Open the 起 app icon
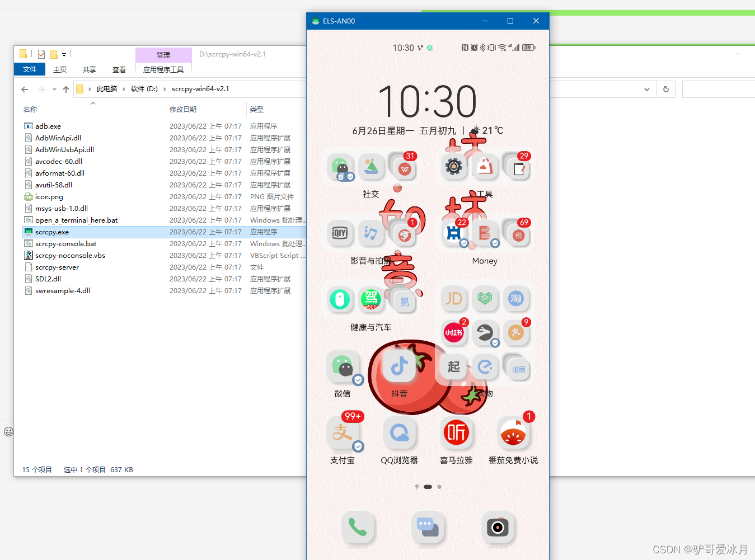 click(x=454, y=367)
